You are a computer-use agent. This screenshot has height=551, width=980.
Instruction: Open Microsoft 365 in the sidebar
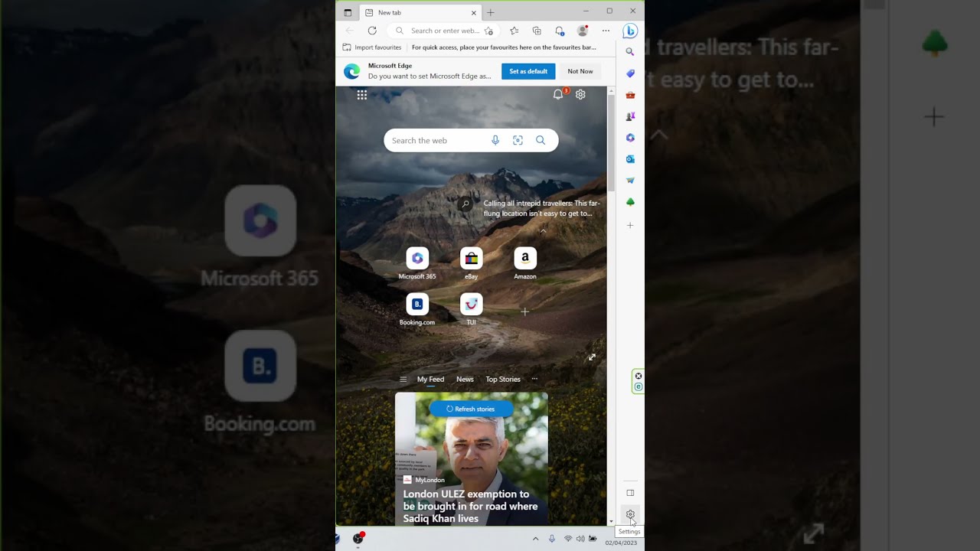pyautogui.click(x=630, y=138)
